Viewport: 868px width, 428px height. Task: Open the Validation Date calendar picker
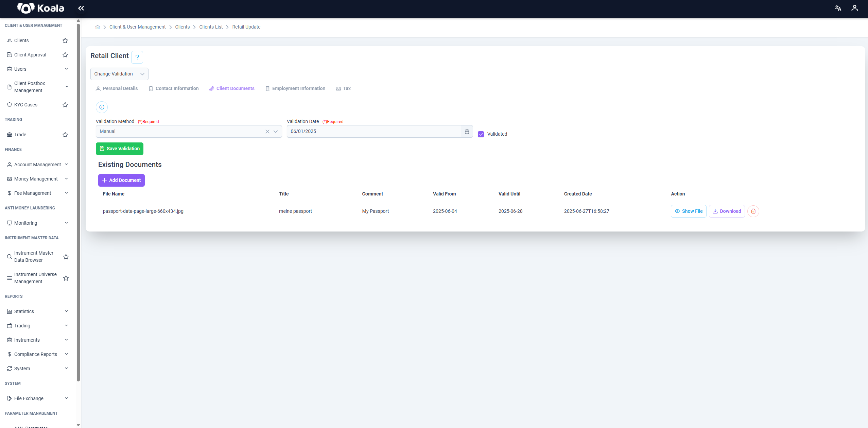(467, 132)
